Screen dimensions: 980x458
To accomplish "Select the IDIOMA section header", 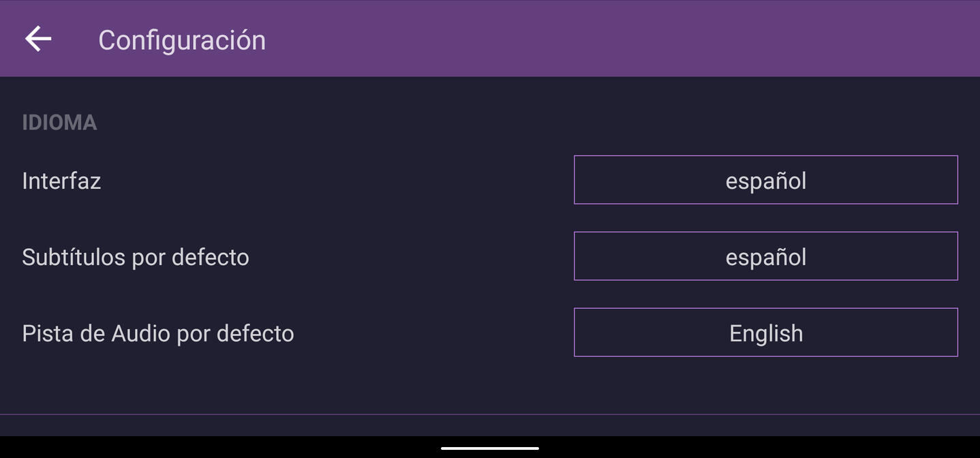I will 59,123.
